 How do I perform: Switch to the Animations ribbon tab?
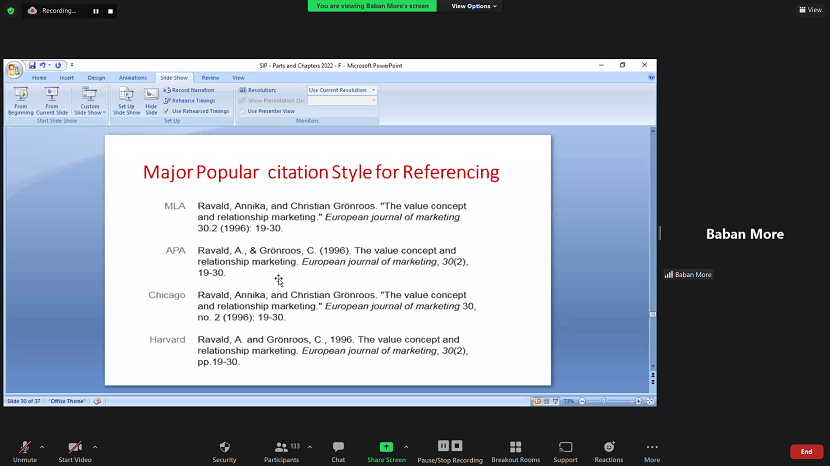(x=132, y=77)
